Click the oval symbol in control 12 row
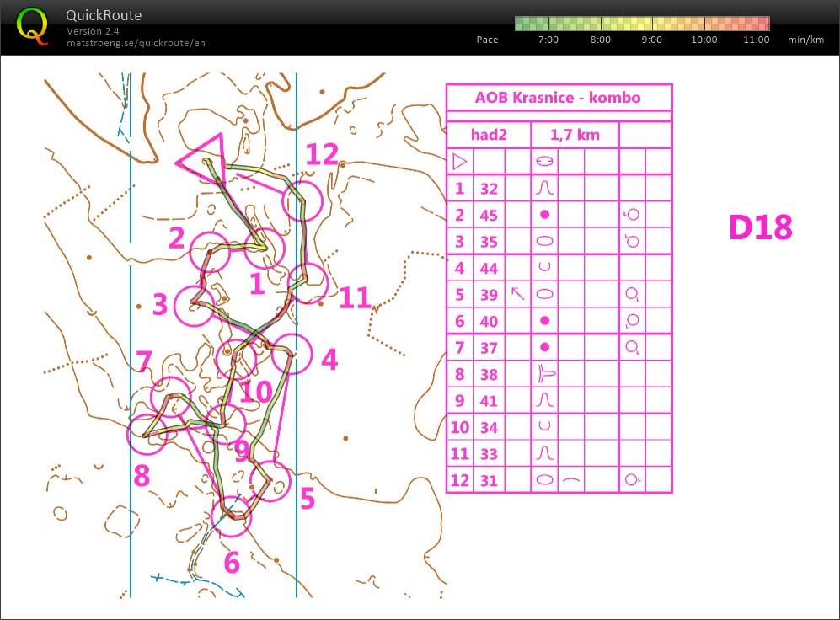Screen dimensions: 840x620 (544, 479)
